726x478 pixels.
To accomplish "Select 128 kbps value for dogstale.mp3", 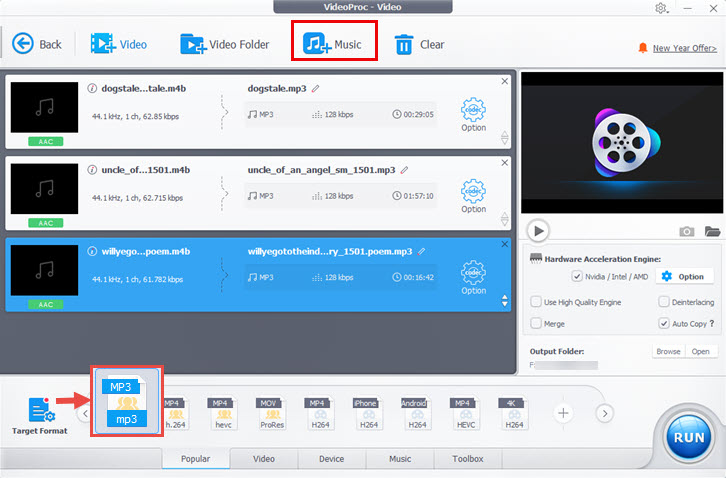I will (x=338, y=114).
